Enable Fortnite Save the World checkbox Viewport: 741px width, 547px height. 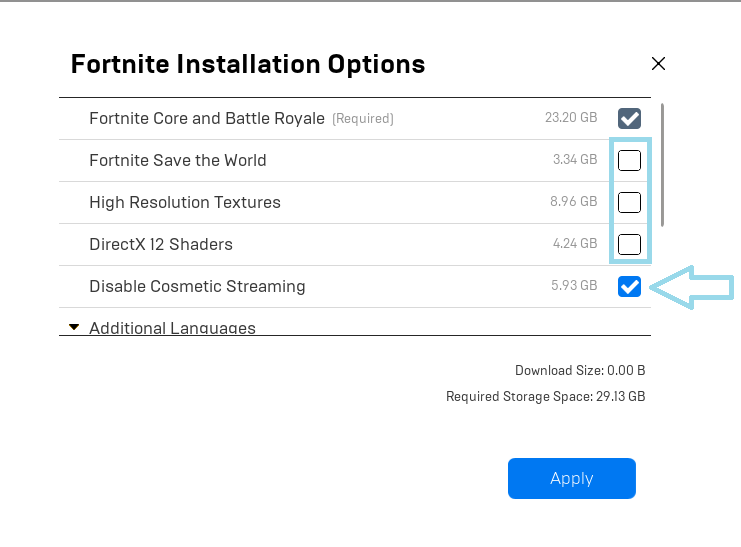[x=629, y=160]
